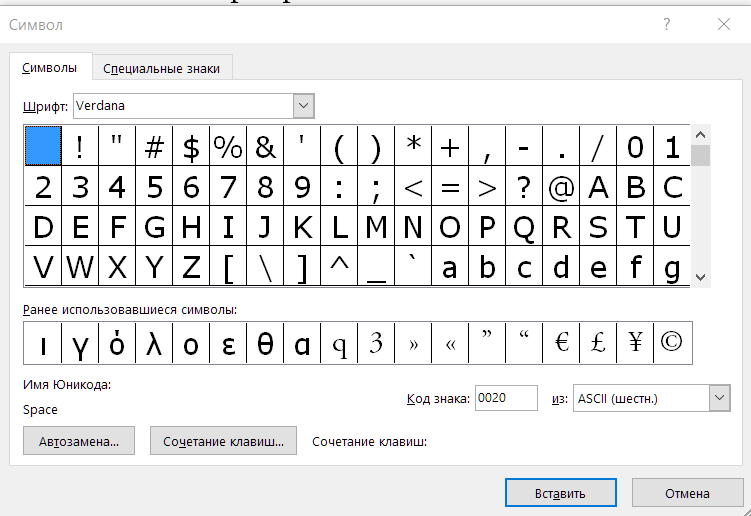Image resolution: width=751 pixels, height=516 pixels.
Task: Select the capital letter W symbol
Action: [80, 266]
